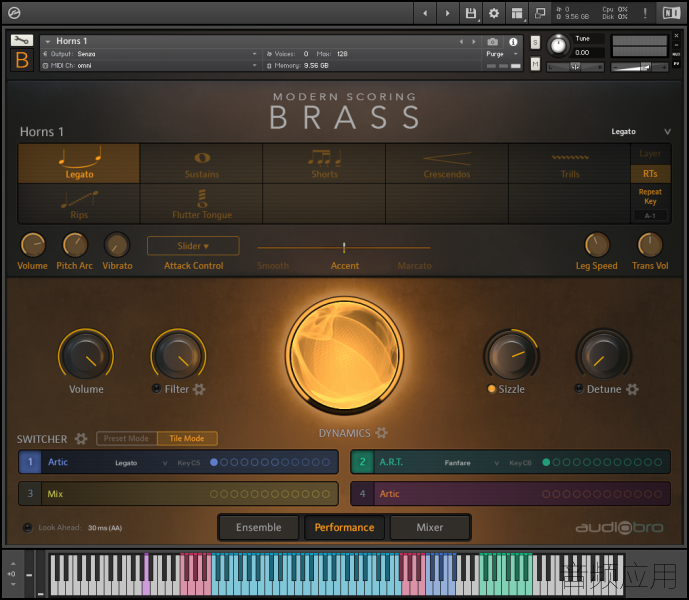The height and width of the screenshot is (600, 689).
Task: Open Legato articulation dropdown top right
Action: point(642,131)
